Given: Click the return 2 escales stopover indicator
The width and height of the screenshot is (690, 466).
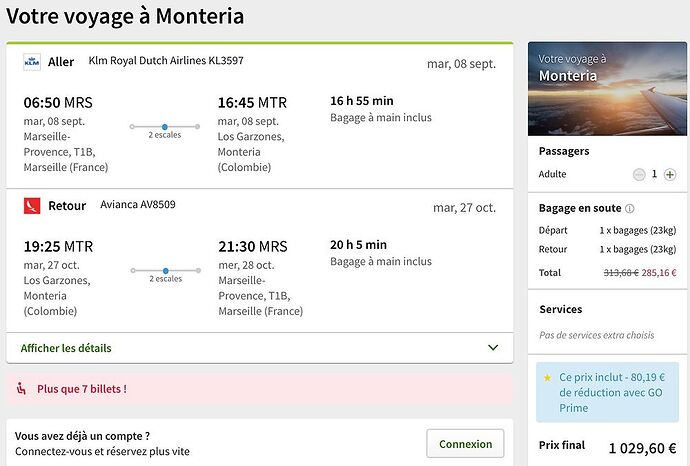Looking at the screenshot, I should tap(165, 274).
